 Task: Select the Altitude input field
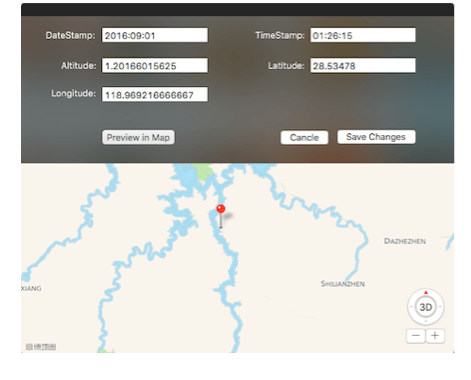[x=155, y=66]
